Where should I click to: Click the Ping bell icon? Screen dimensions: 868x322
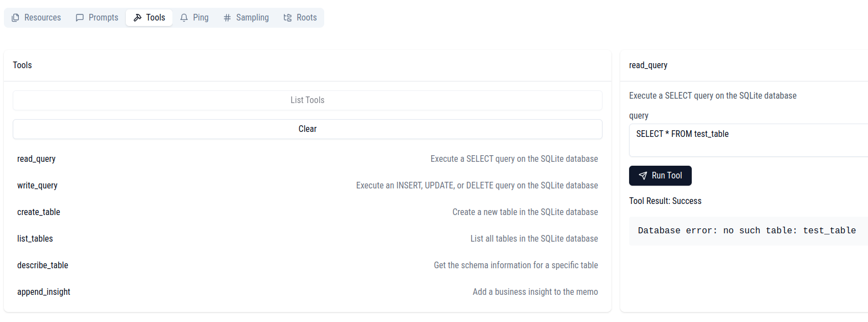point(184,18)
